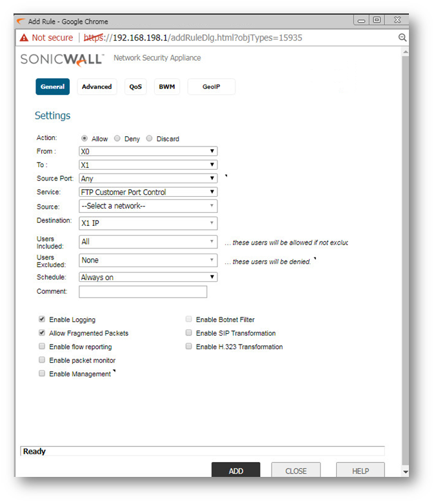The width and height of the screenshot is (436, 504).
Task: Open the Schedule dropdown
Action: [148, 277]
